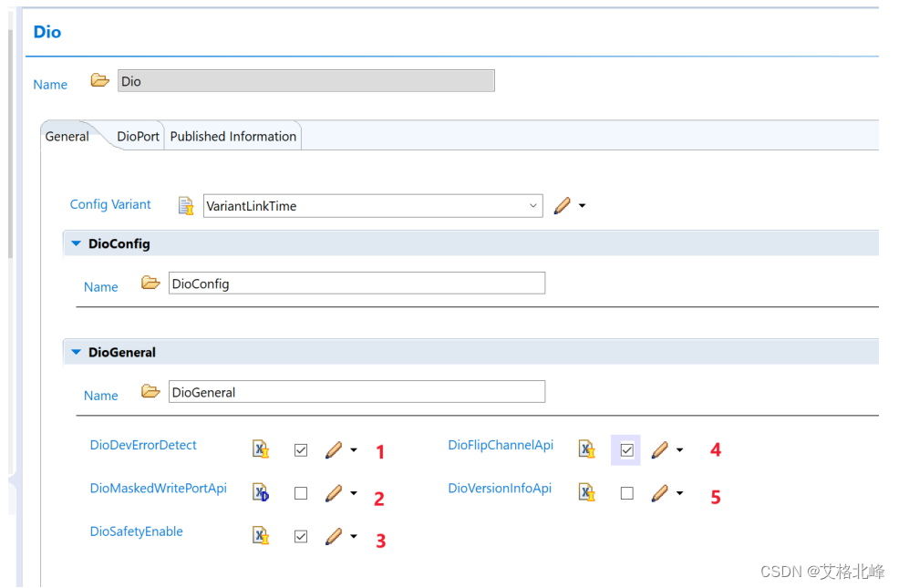Click the X file icon next to DioVersionInfoApi
Image resolution: width=899 pixels, height=588 pixels.
[x=587, y=492]
